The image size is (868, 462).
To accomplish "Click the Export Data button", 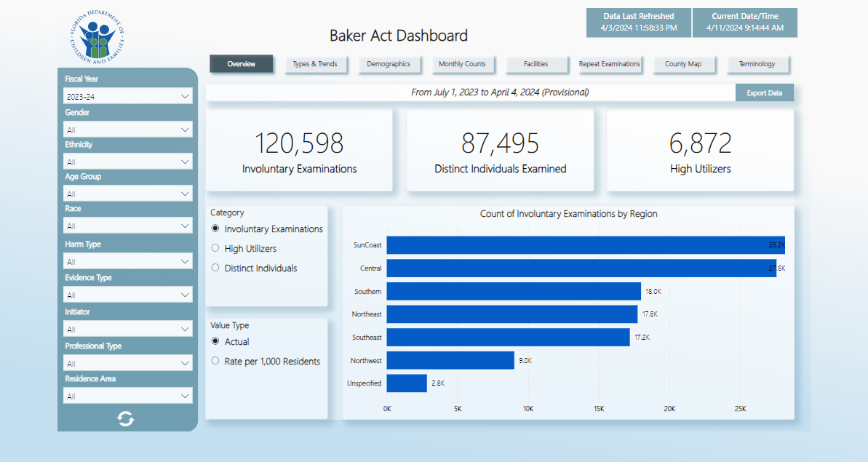I will pos(765,93).
